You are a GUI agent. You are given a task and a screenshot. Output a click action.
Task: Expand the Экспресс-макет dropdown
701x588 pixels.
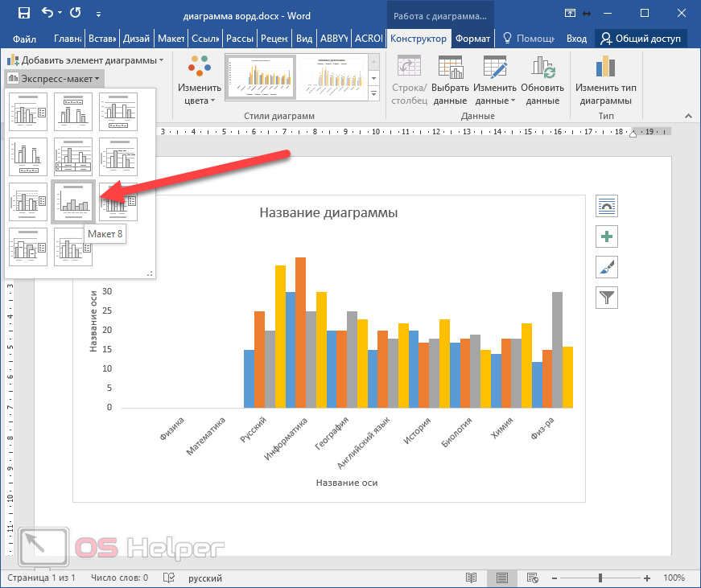[54, 78]
